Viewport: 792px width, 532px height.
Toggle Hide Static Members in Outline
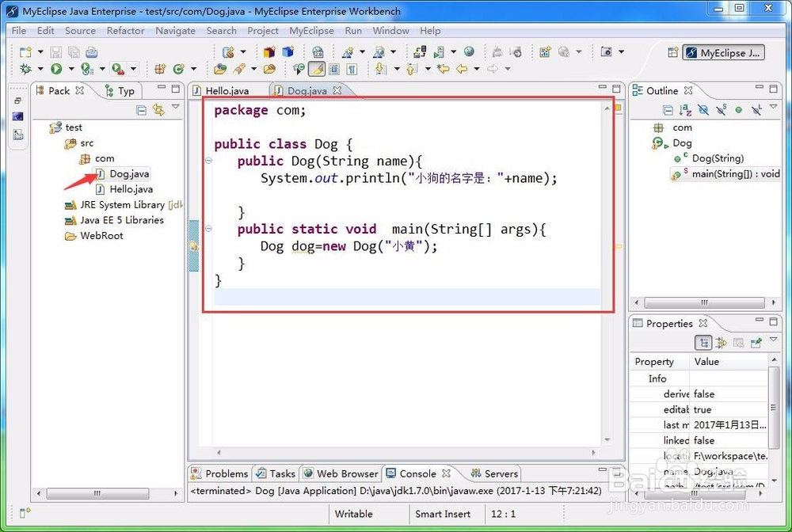click(721, 110)
